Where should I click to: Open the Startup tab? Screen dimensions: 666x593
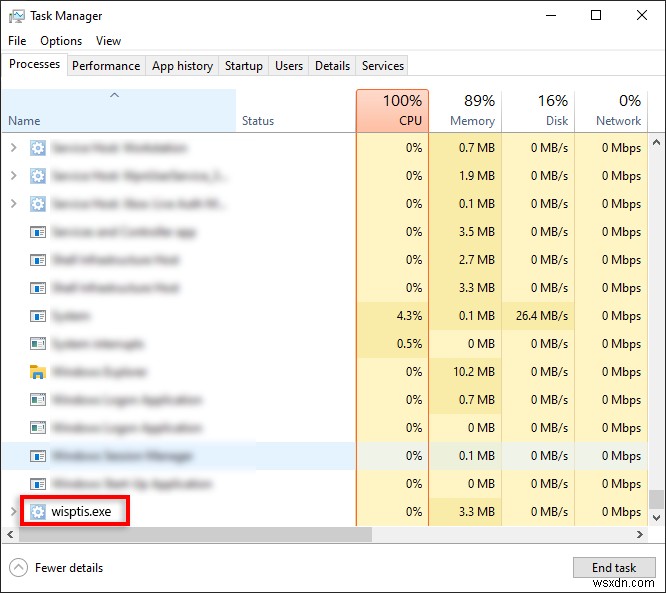click(243, 66)
